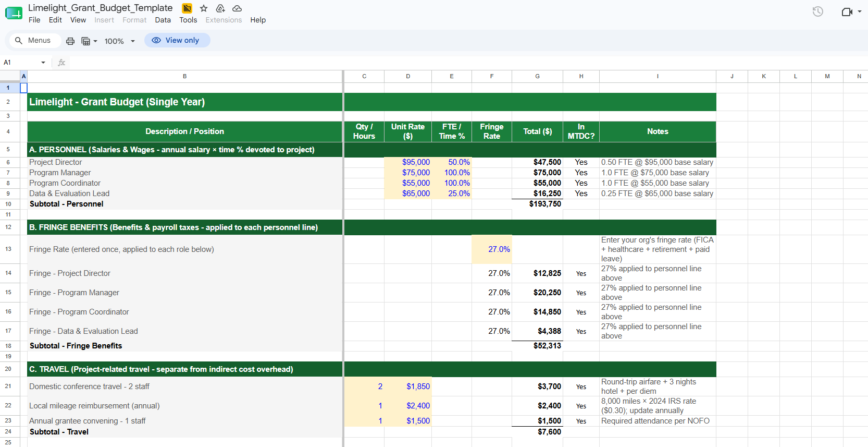Click the 'A. PERSONNEL' section header
The height and width of the screenshot is (447, 868).
coord(184,150)
